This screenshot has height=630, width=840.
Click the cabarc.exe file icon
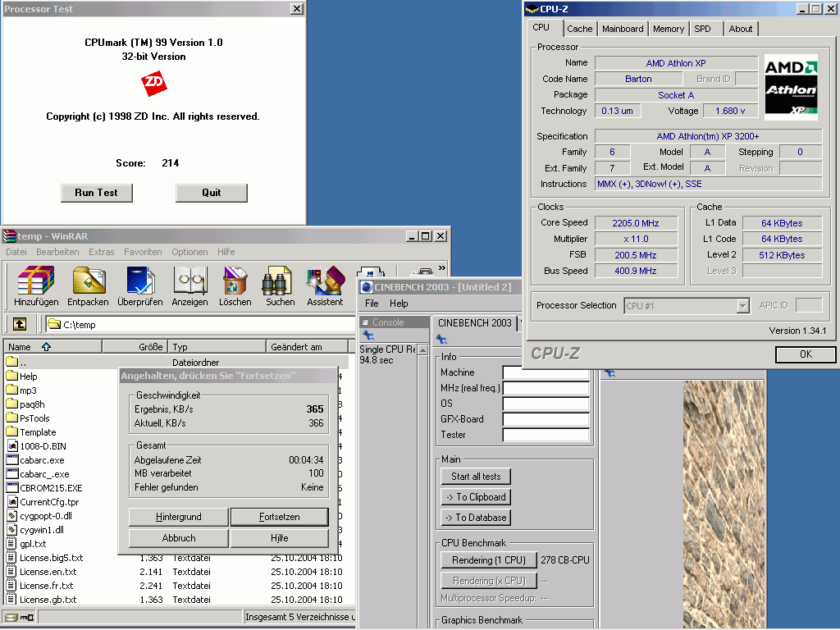point(11,459)
